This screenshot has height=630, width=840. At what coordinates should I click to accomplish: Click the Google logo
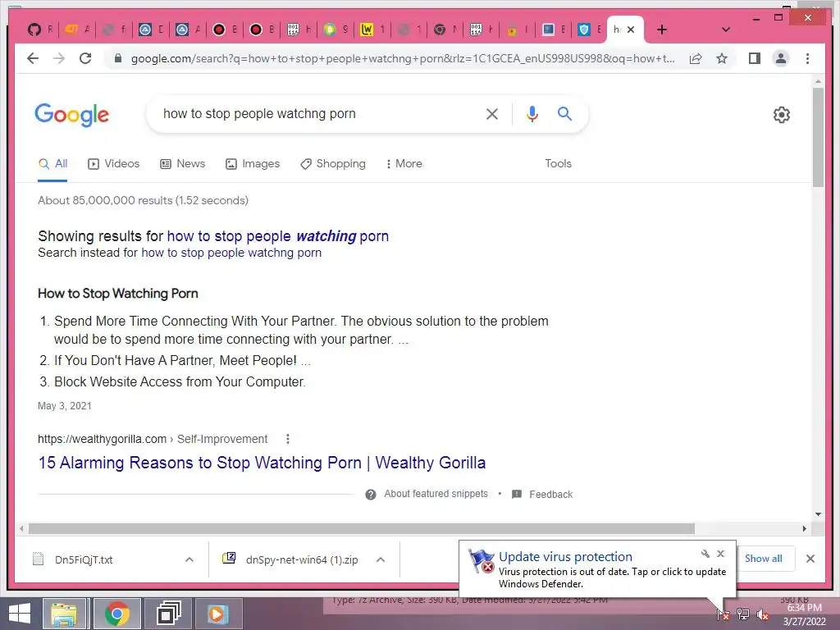[72, 115]
